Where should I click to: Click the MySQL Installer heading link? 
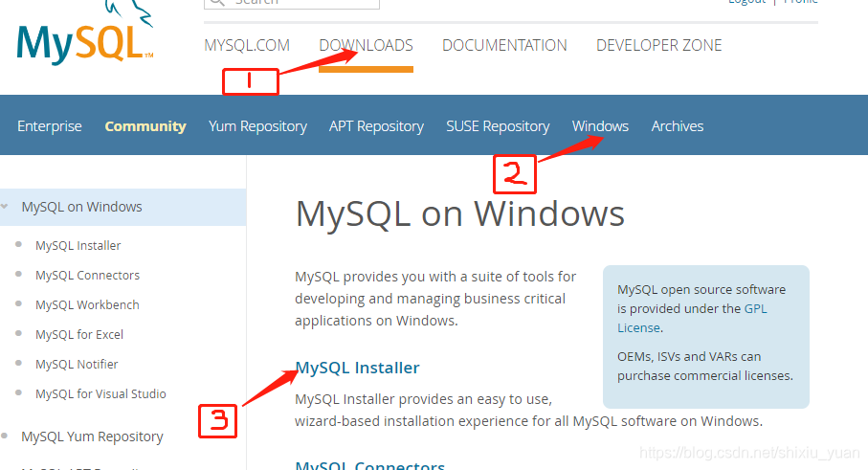[357, 368]
